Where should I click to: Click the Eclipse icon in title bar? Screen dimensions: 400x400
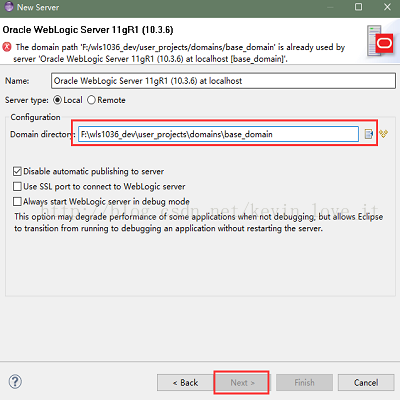9,7
